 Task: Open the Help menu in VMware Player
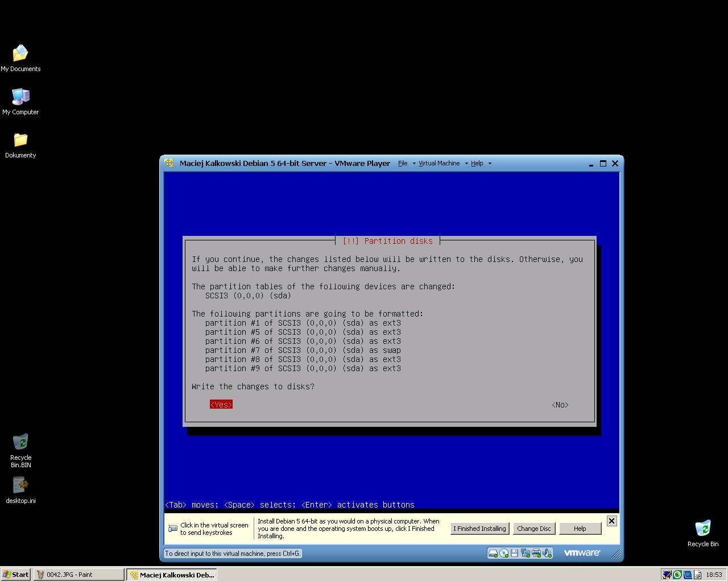pos(477,163)
